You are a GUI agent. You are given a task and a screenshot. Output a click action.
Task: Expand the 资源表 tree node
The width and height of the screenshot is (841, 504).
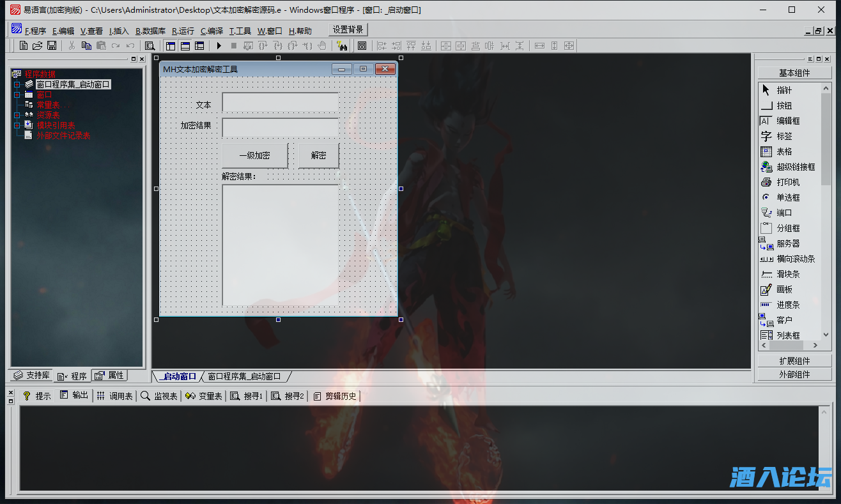click(x=17, y=115)
